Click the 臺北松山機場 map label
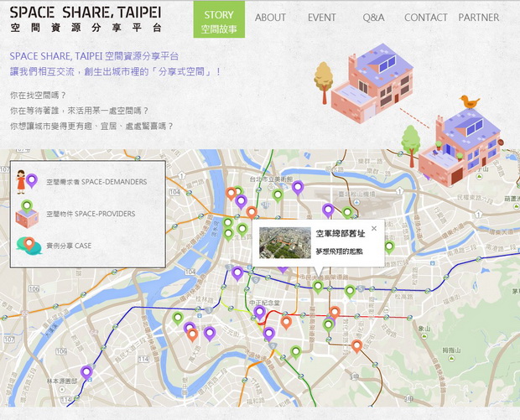Viewport: 520px width, 420px height. (356, 194)
